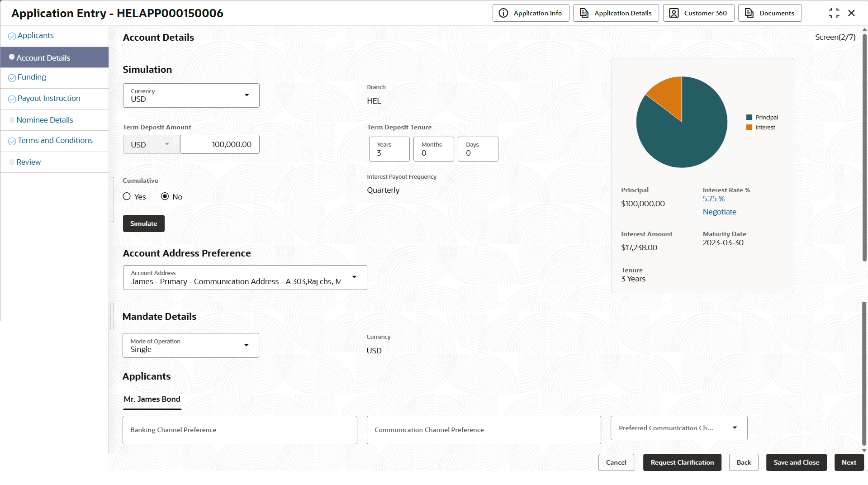Open the Currency dropdown in Simulation
The image size is (868, 485).
247,95
